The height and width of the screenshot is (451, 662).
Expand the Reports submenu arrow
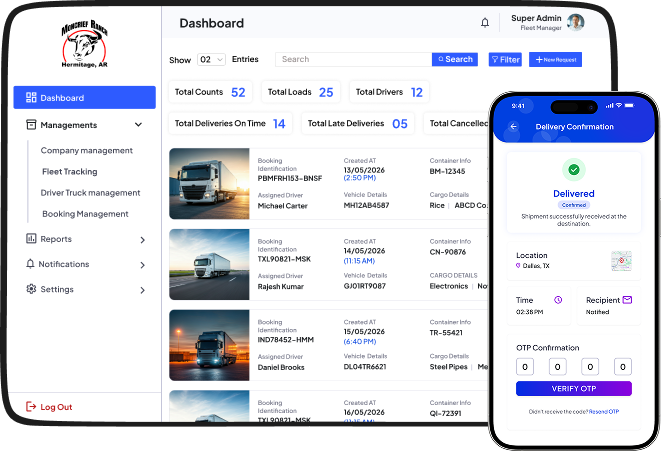tap(143, 240)
